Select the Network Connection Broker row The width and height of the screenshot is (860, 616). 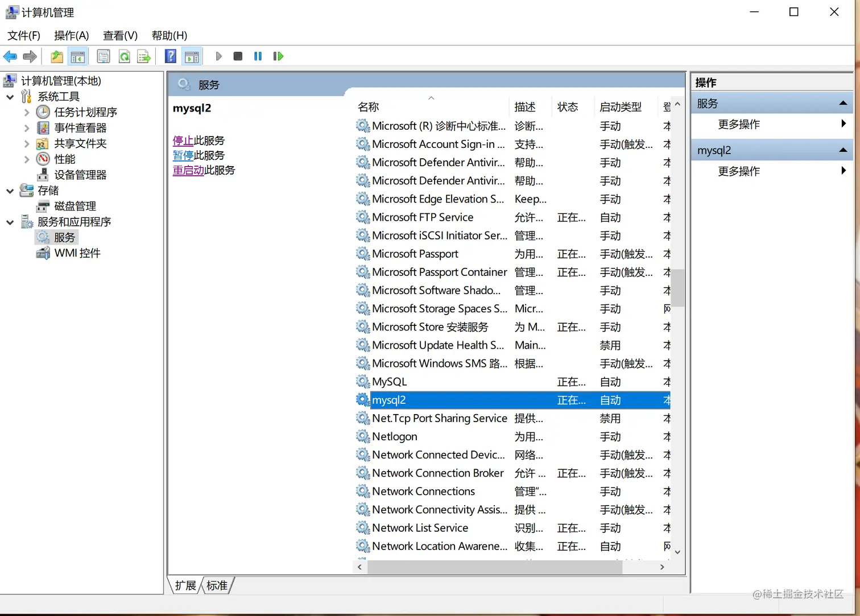click(x=513, y=473)
